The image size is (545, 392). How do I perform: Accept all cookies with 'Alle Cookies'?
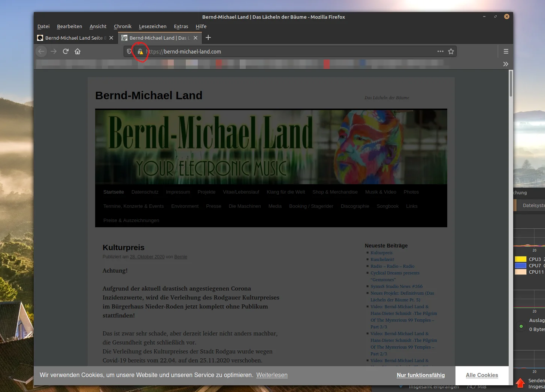(482, 375)
